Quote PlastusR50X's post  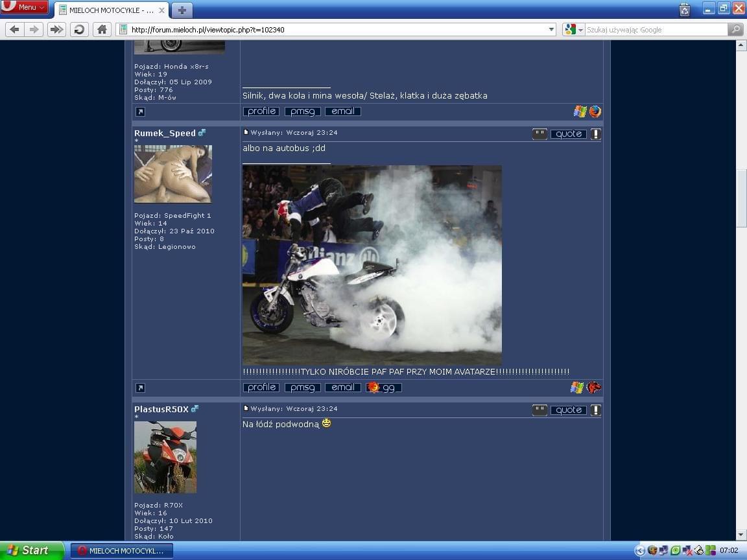coord(568,410)
